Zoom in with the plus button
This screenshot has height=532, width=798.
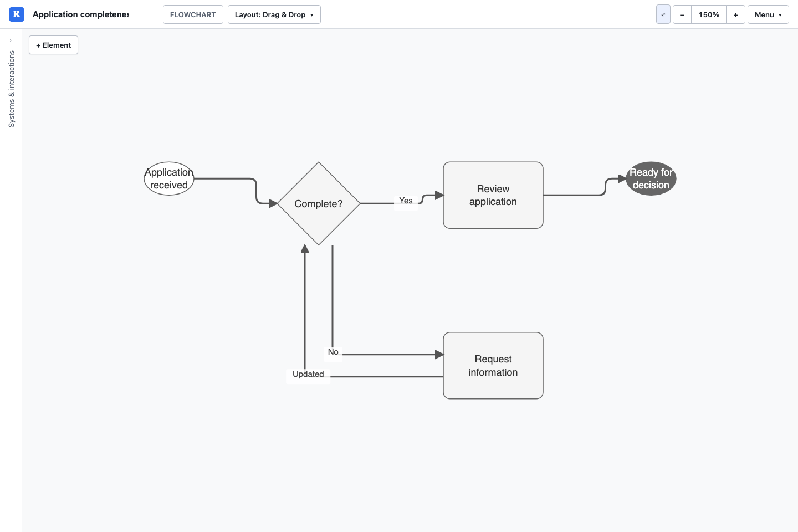tap(735, 14)
